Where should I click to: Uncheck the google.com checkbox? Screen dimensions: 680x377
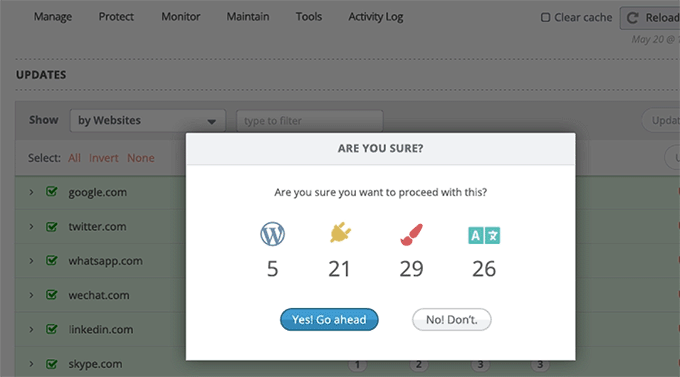coord(52,192)
